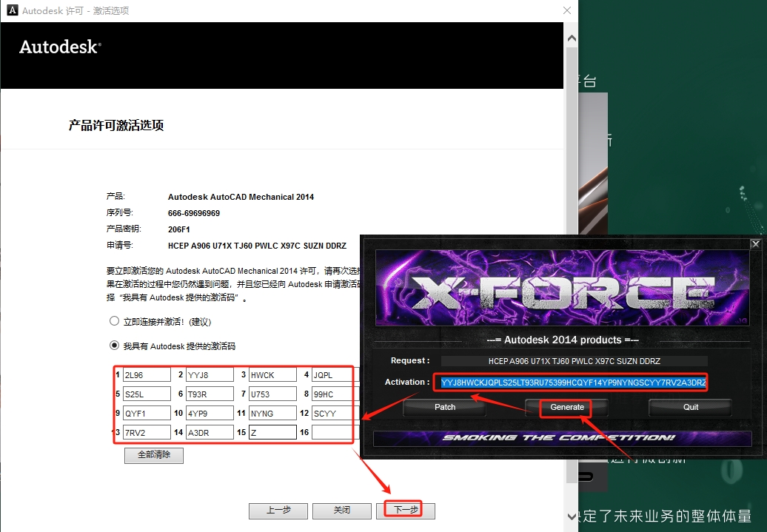The width and height of the screenshot is (767, 532).
Task: Click the 全部清除 button
Action: pyautogui.click(x=153, y=455)
